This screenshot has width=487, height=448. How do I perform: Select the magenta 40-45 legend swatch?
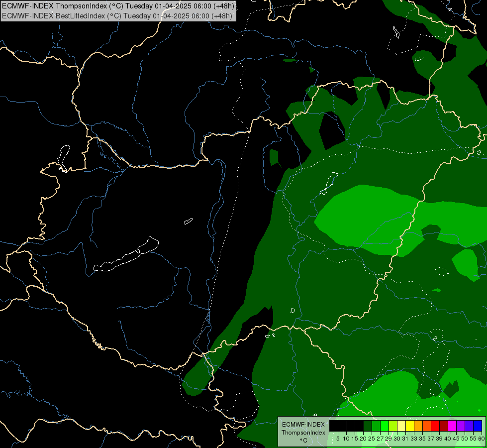pyautogui.click(x=452, y=426)
